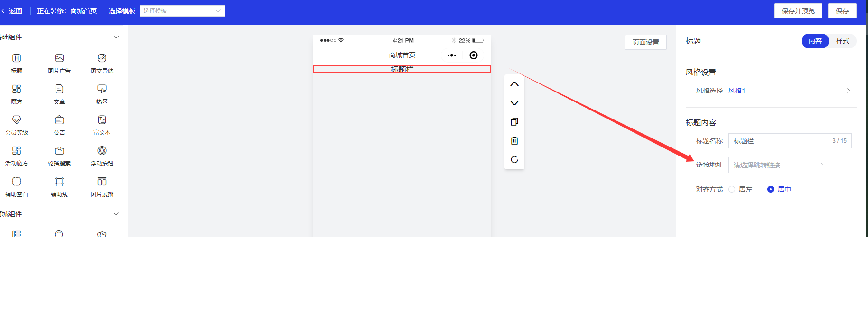Select 居左 alignment radio button

pyautogui.click(x=732, y=189)
